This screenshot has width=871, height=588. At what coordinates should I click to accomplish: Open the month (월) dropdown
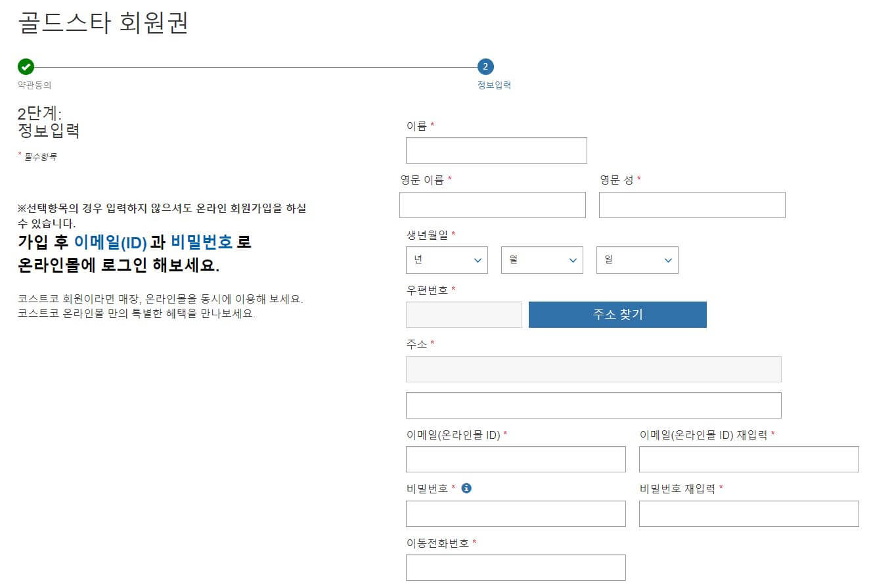pos(542,260)
